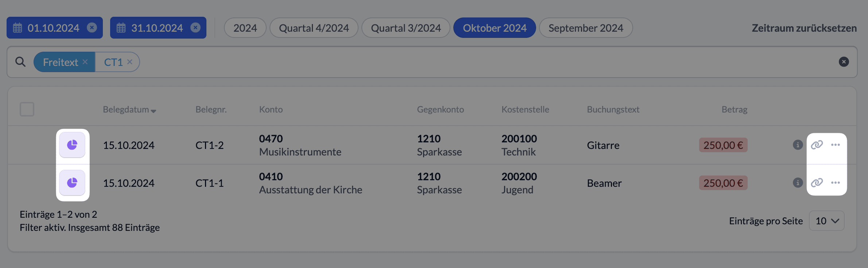Image resolution: width=868 pixels, height=268 pixels.
Task: Select the Quartal 4/2024 period
Action: point(314,28)
